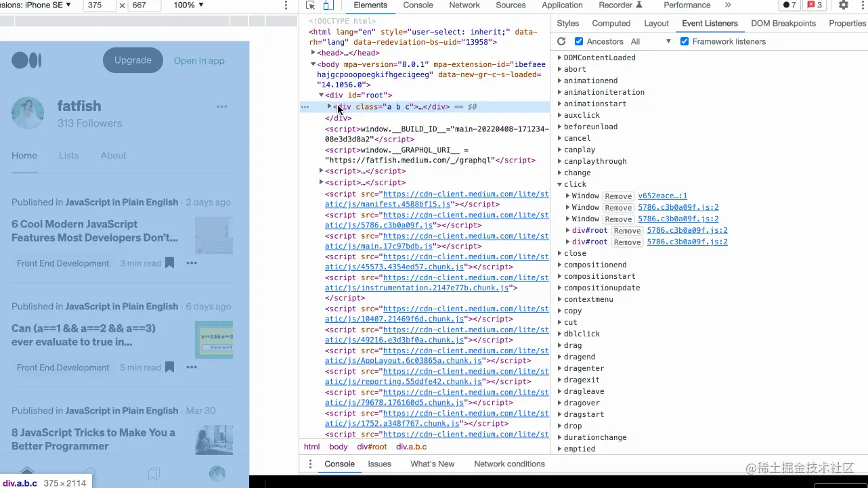Switch to the Sources tab
This screenshot has height=488, width=868.
[x=511, y=5]
